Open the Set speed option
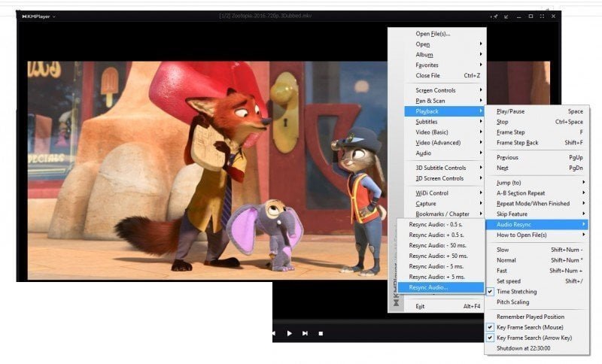Image resolution: width=602 pixels, height=364 pixels. (537, 281)
